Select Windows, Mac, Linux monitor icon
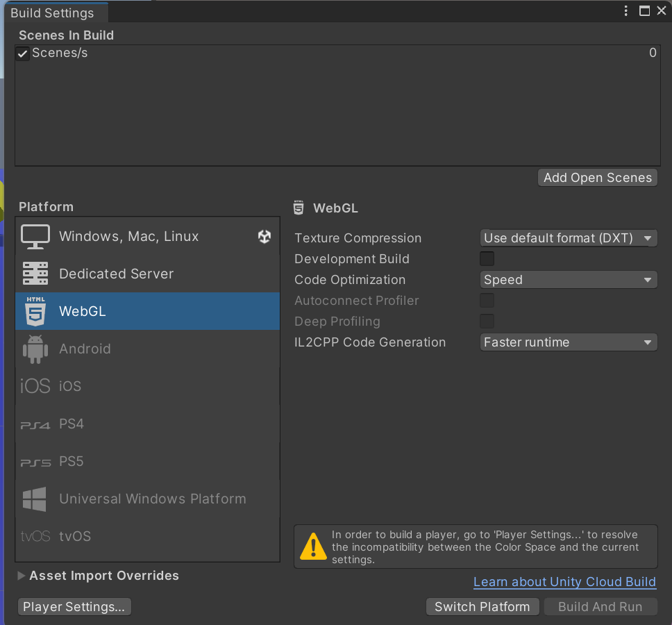672x625 pixels. click(x=35, y=237)
